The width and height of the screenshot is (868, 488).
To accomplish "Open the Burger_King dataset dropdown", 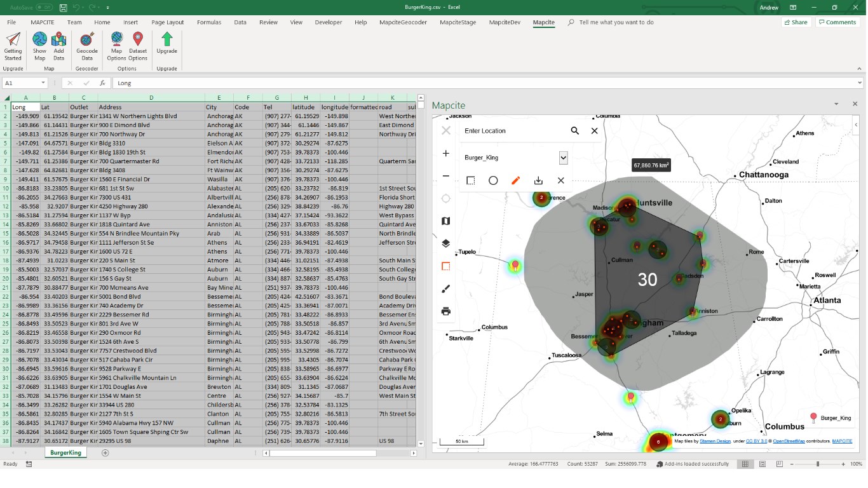I will pyautogui.click(x=563, y=158).
